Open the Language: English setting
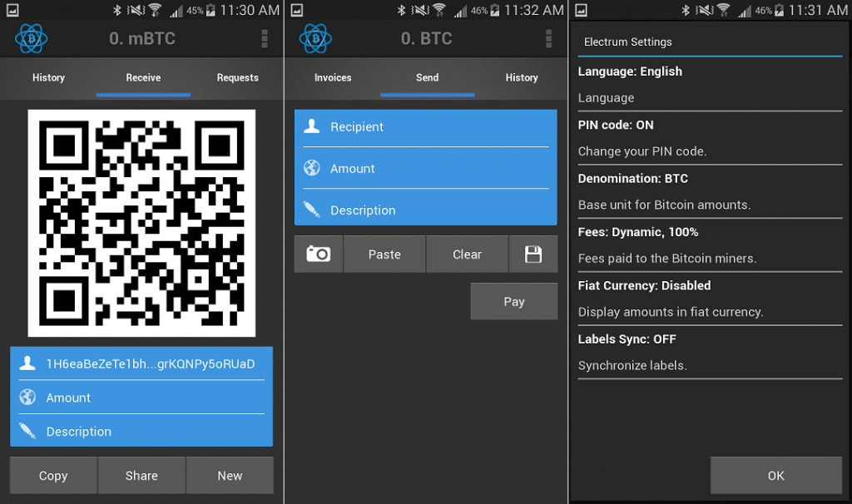The width and height of the screenshot is (852, 504). 711,84
